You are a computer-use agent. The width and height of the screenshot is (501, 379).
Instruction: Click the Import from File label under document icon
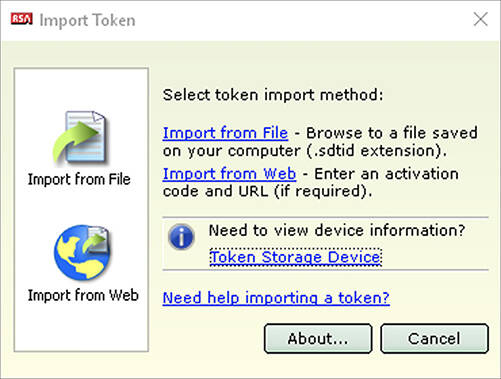79,179
